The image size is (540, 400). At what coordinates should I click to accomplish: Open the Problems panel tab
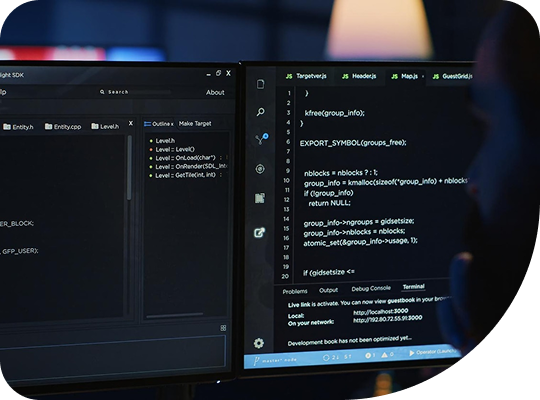tap(295, 291)
